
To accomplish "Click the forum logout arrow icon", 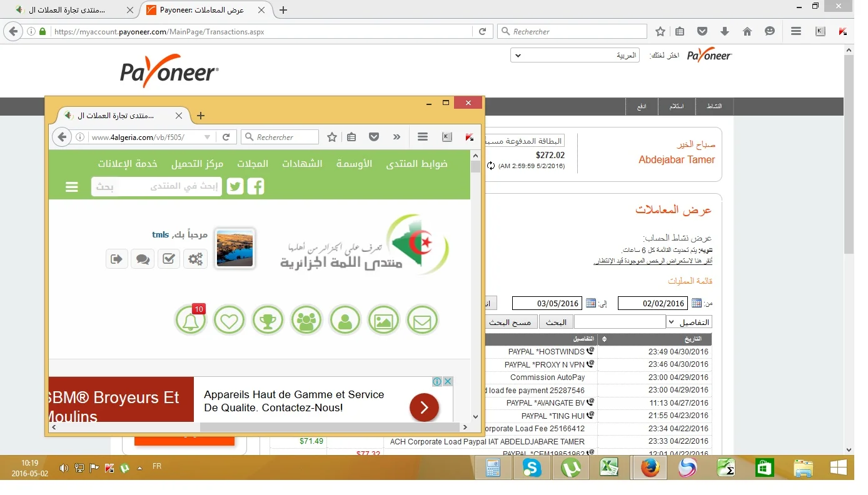I will click(117, 259).
